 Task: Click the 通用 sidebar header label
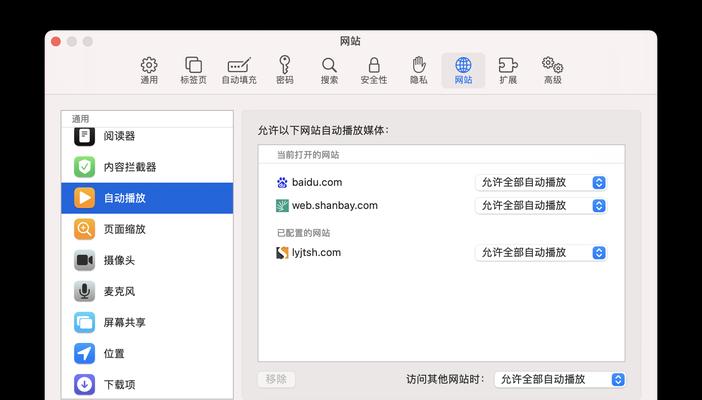81,119
